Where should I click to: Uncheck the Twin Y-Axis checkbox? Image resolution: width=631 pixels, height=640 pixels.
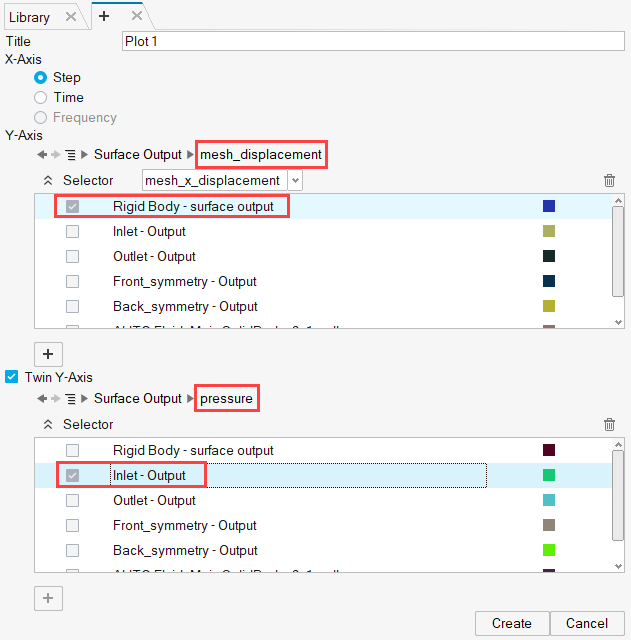point(12,377)
